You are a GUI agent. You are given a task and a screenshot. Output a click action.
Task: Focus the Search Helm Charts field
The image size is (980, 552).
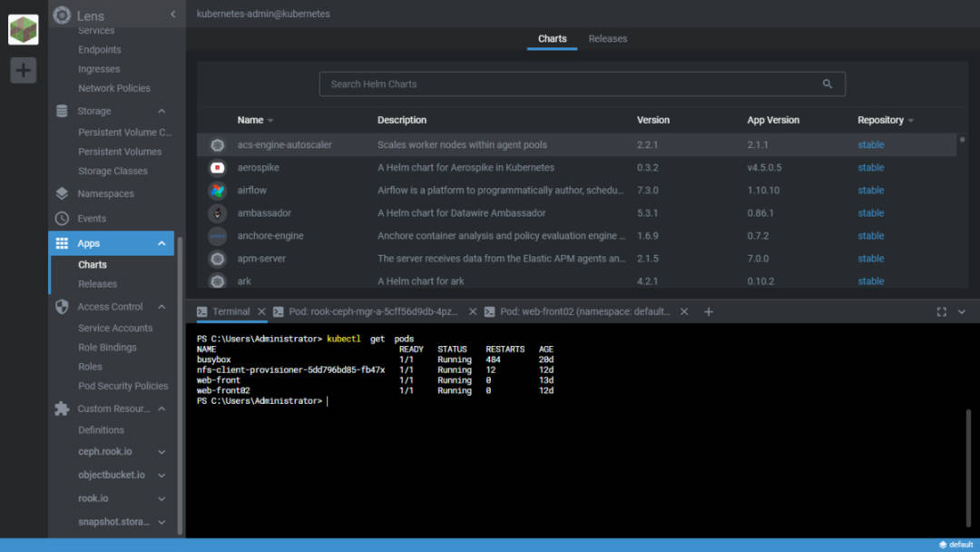tap(582, 84)
